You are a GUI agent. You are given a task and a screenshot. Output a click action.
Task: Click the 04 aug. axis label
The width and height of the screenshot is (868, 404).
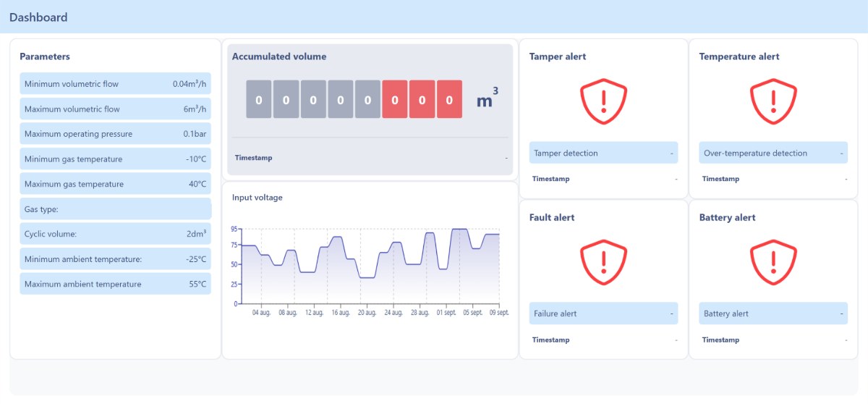tap(261, 313)
